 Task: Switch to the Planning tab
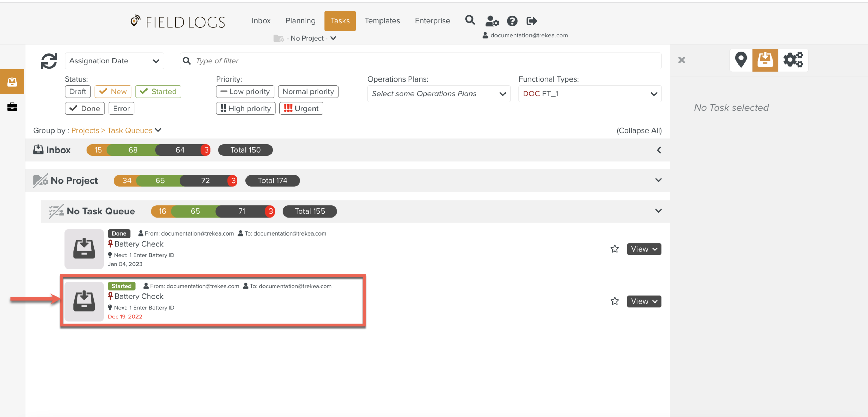[x=300, y=21]
